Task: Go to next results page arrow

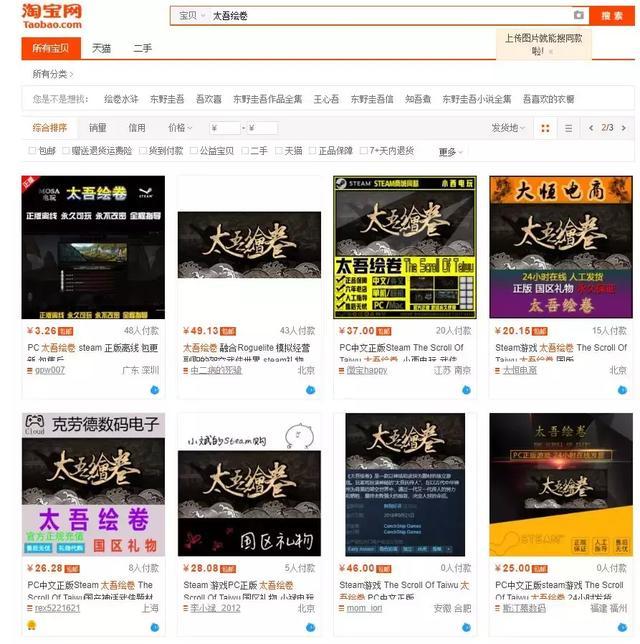Action: click(x=624, y=128)
